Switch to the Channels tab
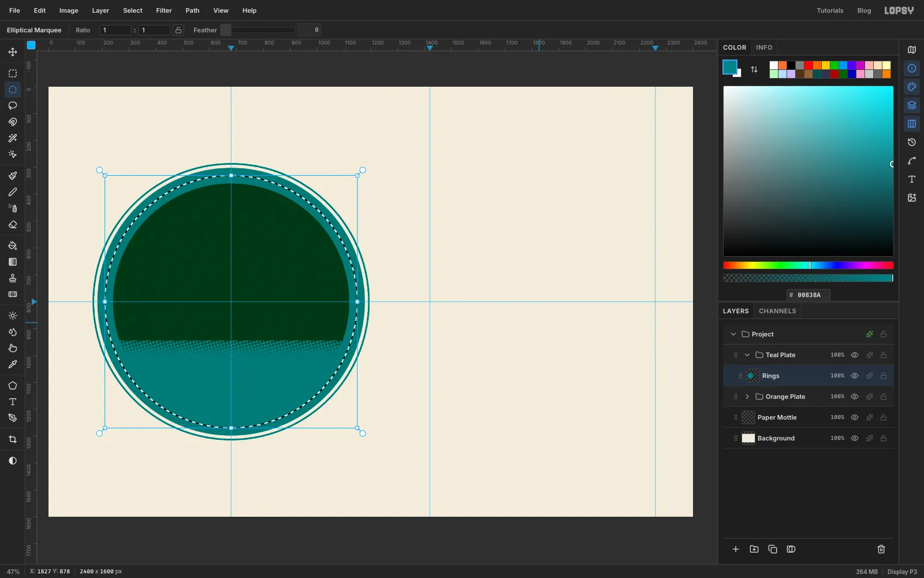 point(777,311)
